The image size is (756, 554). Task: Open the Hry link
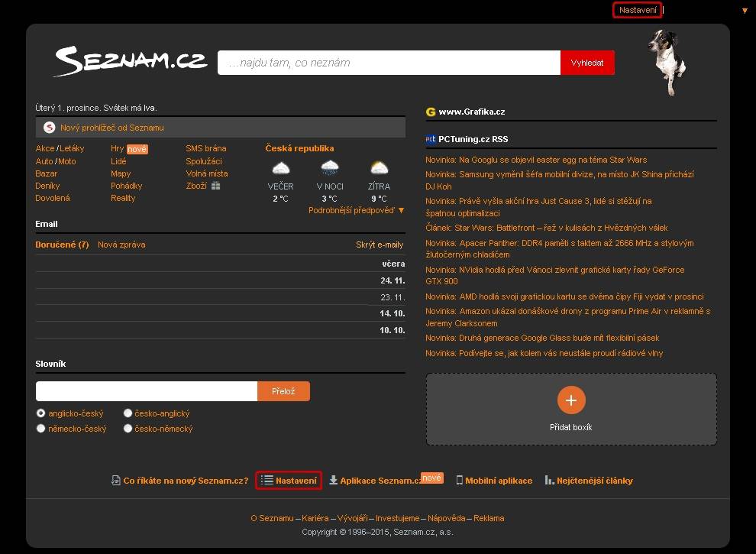click(117, 149)
